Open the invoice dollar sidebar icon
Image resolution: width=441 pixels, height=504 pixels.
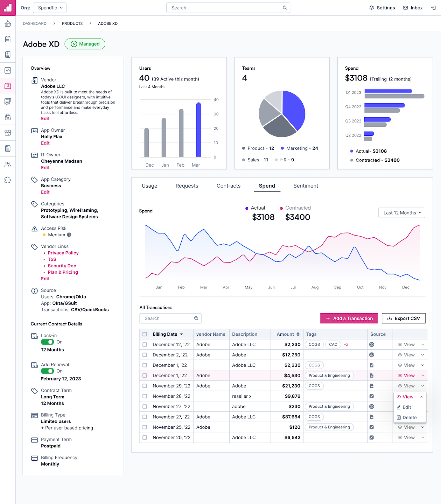pos(8,55)
